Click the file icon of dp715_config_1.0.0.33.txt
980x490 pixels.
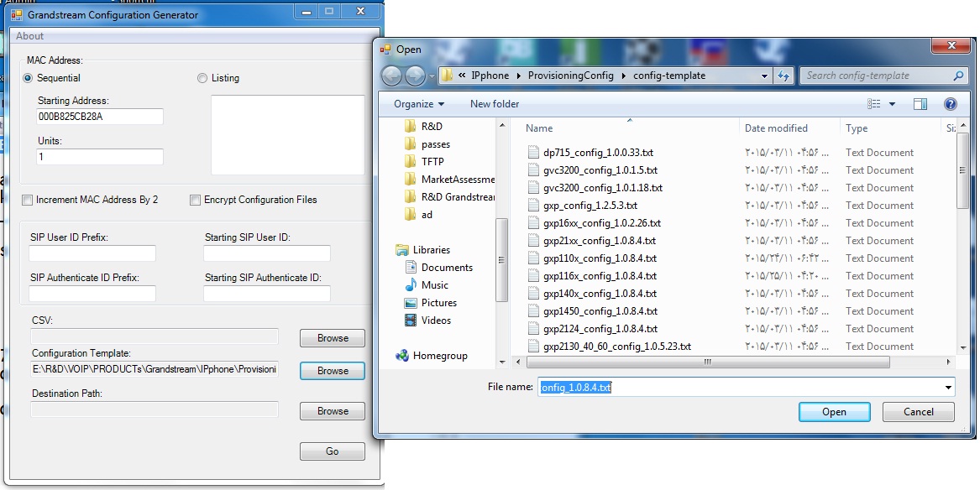tap(533, 153)
